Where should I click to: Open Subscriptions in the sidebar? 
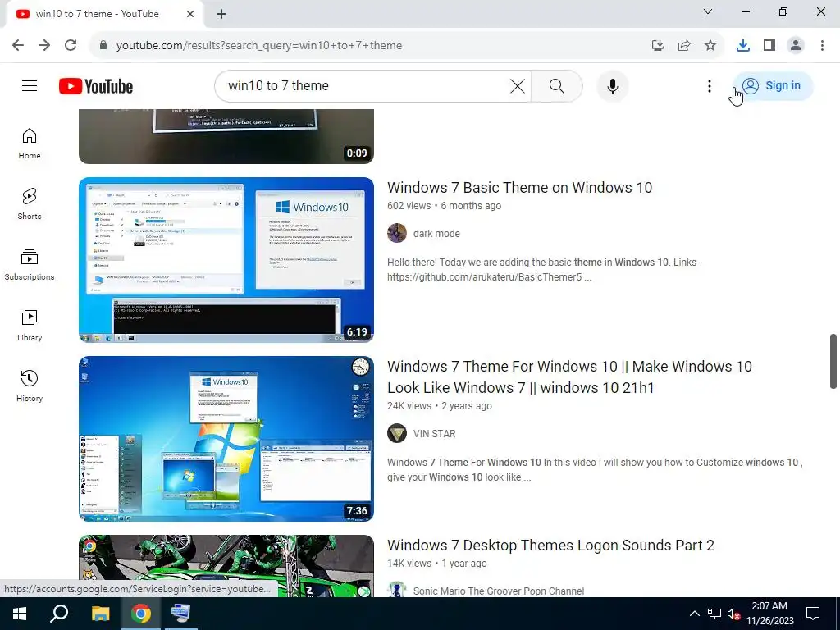point(30,265)
